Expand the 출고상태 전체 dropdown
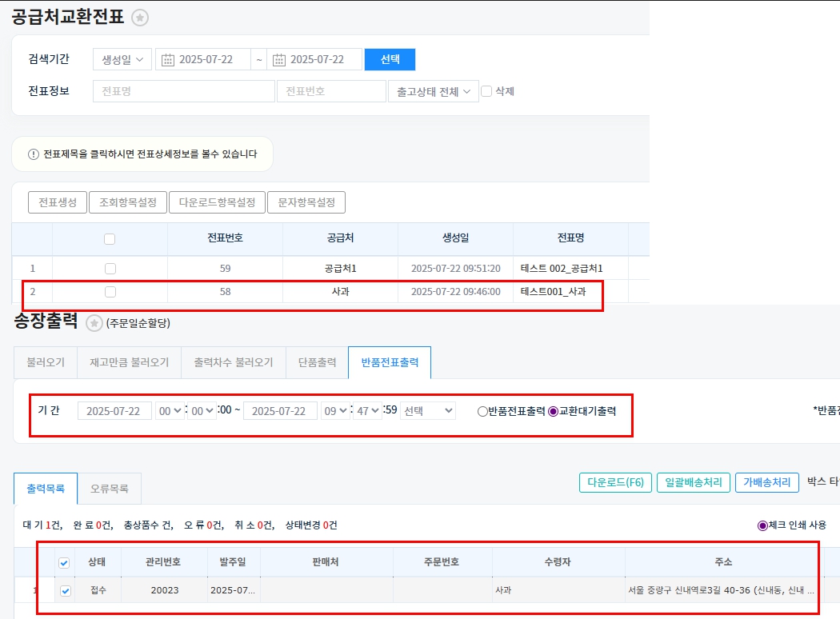Viewport: 840px width, 619px height. (x=433, y=91)
